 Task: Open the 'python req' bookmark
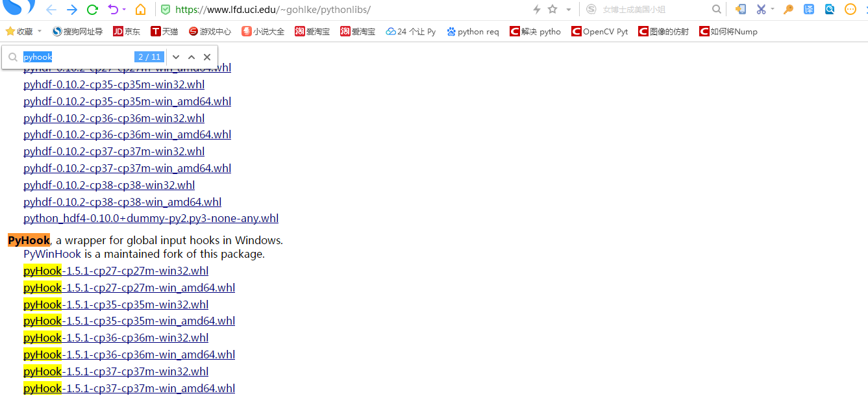473,31
